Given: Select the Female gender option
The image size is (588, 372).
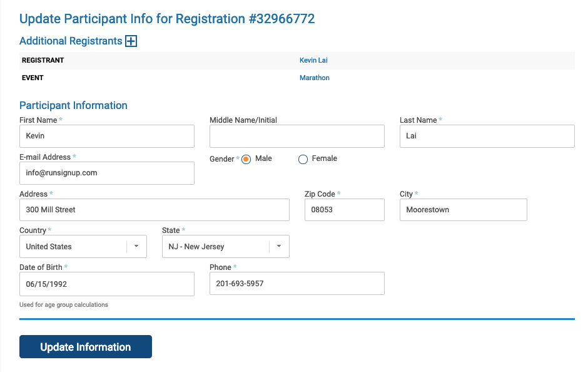Looking at the screenshot, I should click(303, 159).
